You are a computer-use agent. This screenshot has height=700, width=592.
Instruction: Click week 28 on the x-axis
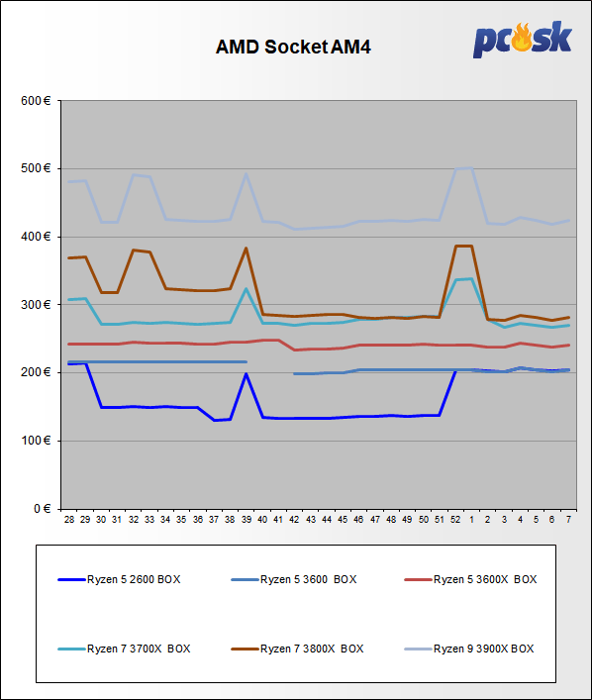point(69,520)
